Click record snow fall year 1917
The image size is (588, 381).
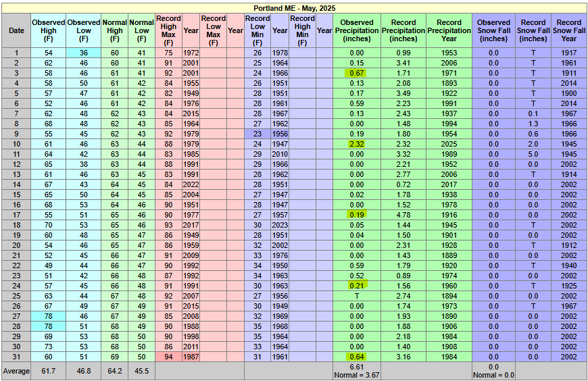pos(568,53)
